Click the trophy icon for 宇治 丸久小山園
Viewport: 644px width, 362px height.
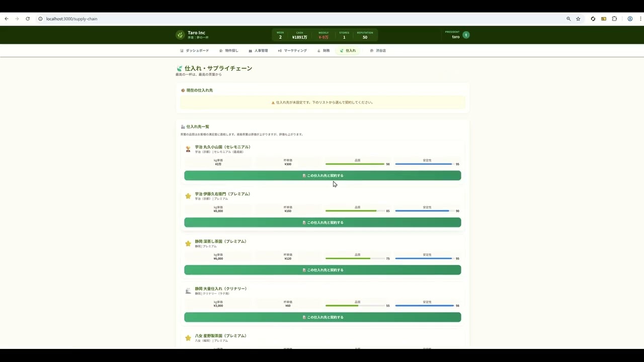click(188, 149)
